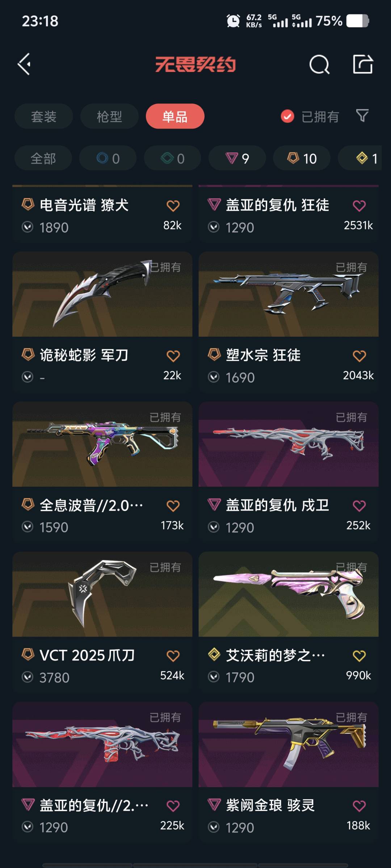
Task: Toggle the 已拥有 owned checkbox
Action: 287,116
